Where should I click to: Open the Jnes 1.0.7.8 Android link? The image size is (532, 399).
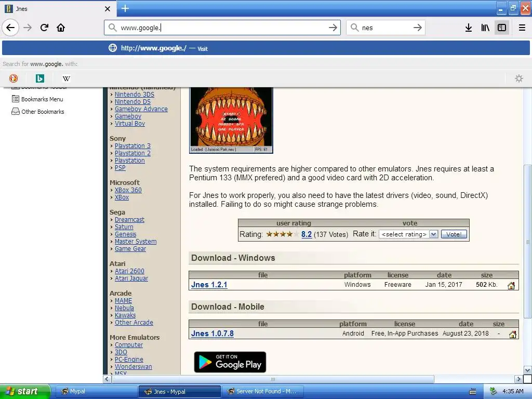pyautogui.click(x=212, y=334)
